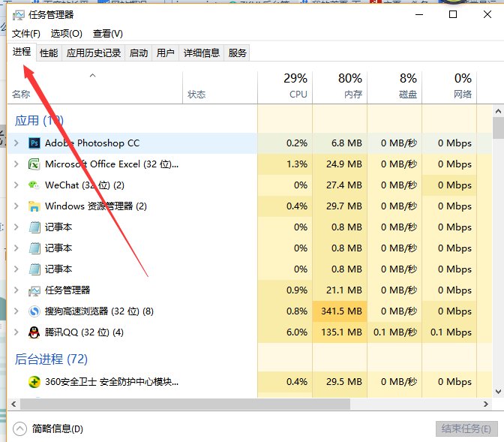This screenshot has height=442, width=504.
Task: Open the 选项(O) menu
Action: pyautogui.click(x=67, y=34)
